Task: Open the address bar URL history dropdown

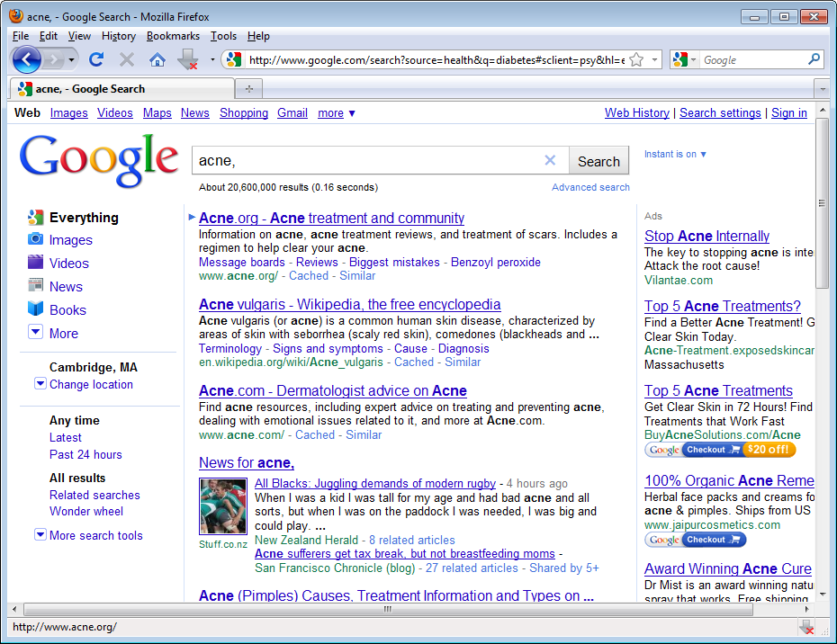Action: point(654,59)
